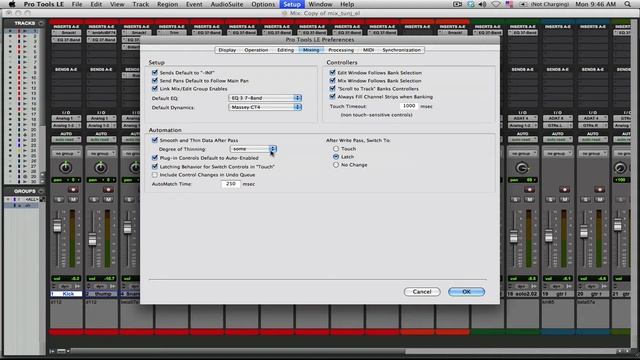
Task: Record-enable track 18 solo2.02
Action: point(529,190)
